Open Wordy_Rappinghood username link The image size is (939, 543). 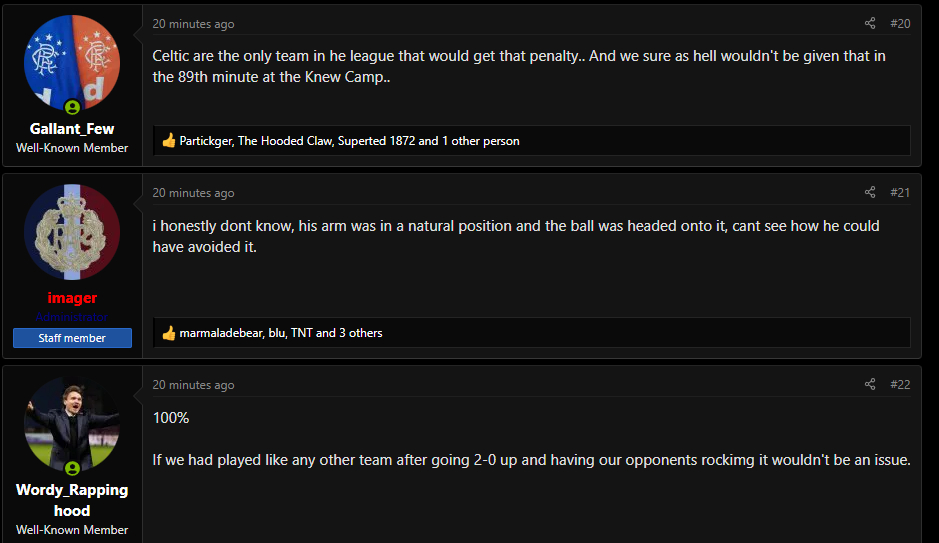[72, 500]
